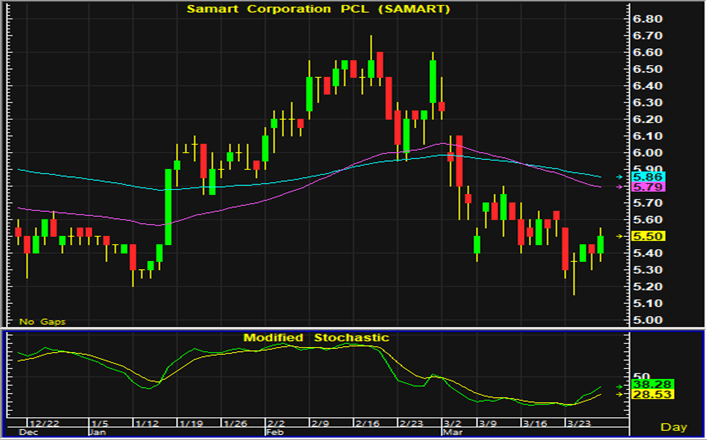
Task: Select the Modified Stochastic panel title
Action: (x=314, y=338)
